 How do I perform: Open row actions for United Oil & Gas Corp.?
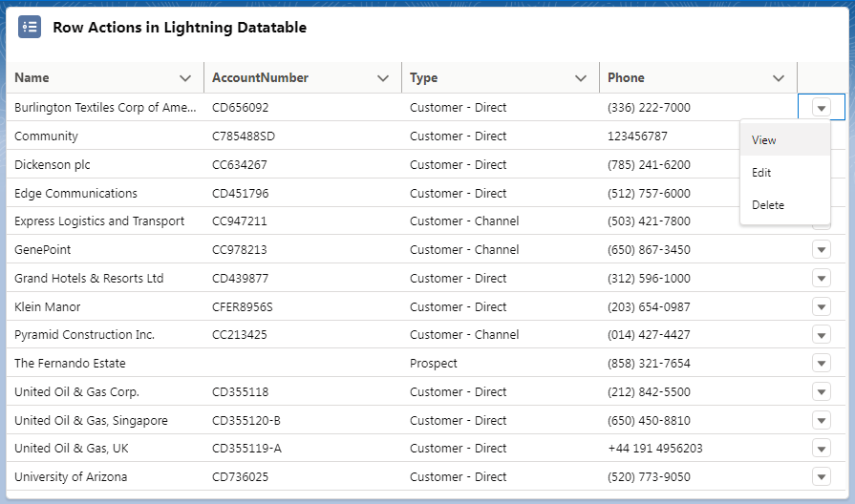[x=822, y=391]
